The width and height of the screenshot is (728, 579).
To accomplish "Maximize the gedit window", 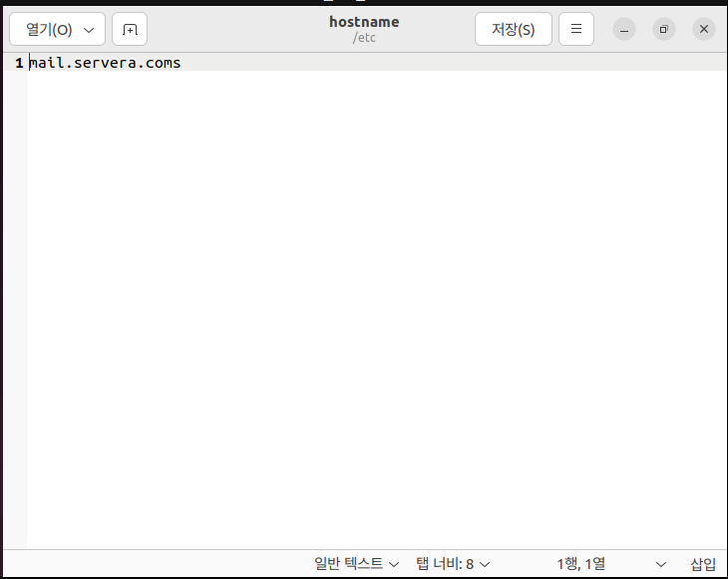I will [664, 30].
